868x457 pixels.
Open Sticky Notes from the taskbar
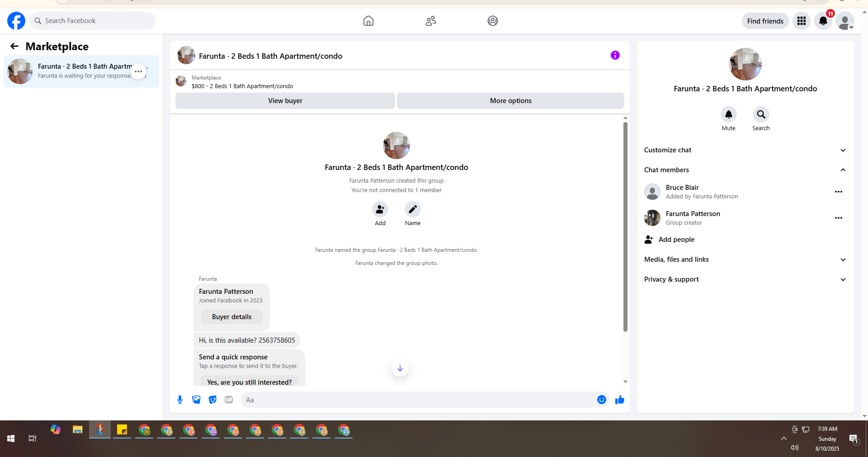click(122, 429)
